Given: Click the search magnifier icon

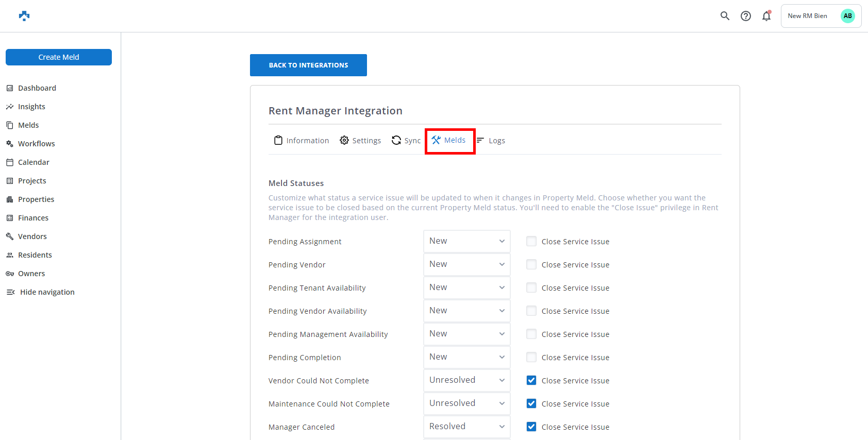Looking at the screenshot, I should 725,16.
